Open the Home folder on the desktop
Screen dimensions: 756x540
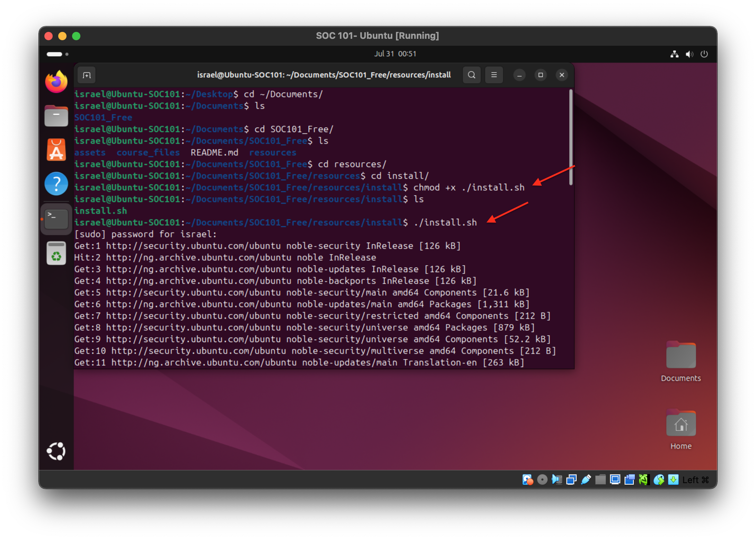681,430
